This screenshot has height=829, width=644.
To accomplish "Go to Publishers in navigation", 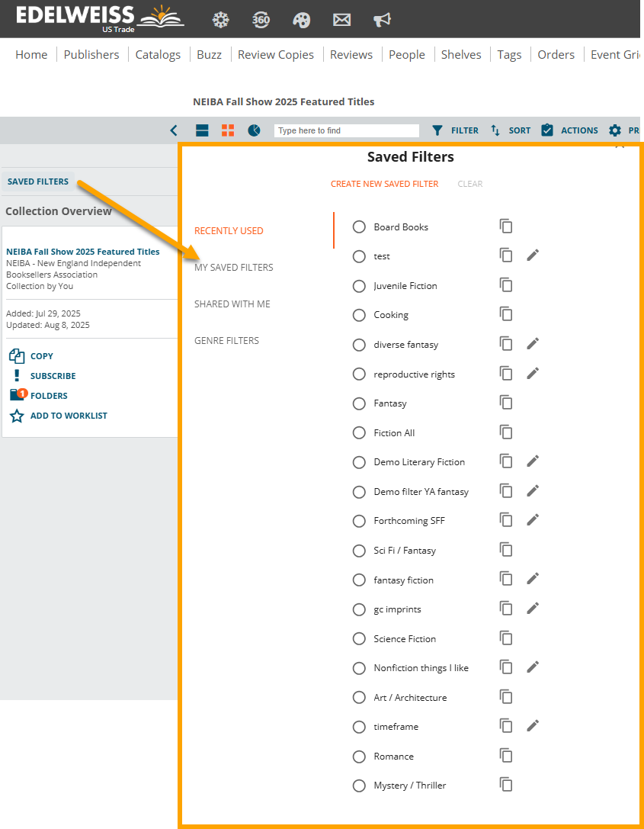I will point(91,54).
